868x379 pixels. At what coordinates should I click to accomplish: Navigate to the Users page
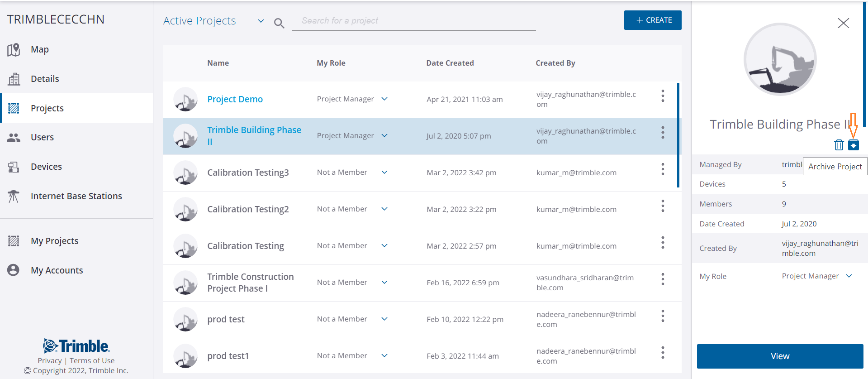pos(42,137)
